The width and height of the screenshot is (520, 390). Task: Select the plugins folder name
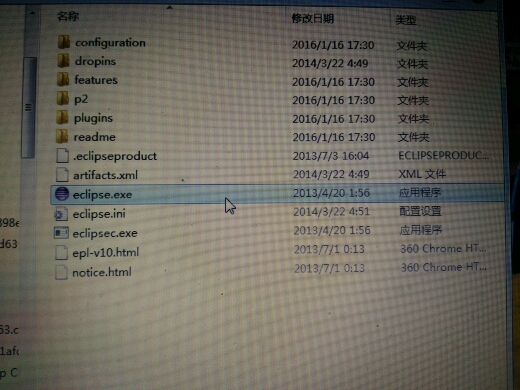[x=93, y=118]
